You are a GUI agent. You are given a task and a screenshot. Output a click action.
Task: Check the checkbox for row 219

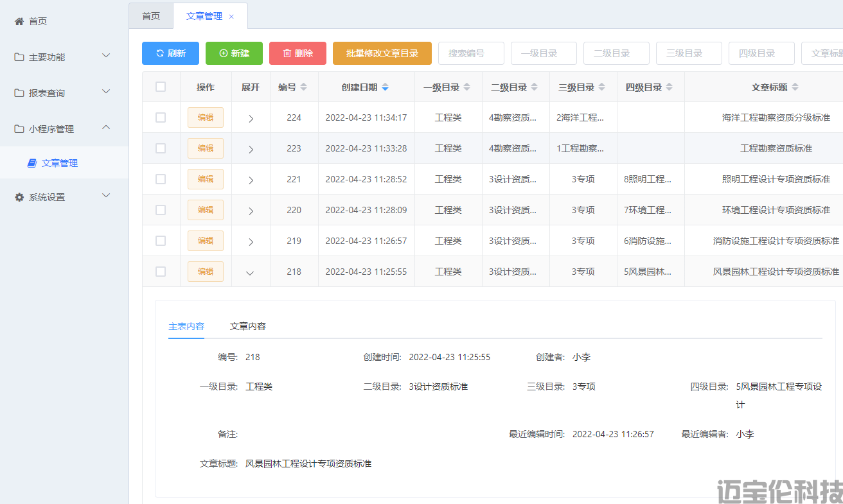click(x=161, y=241)
